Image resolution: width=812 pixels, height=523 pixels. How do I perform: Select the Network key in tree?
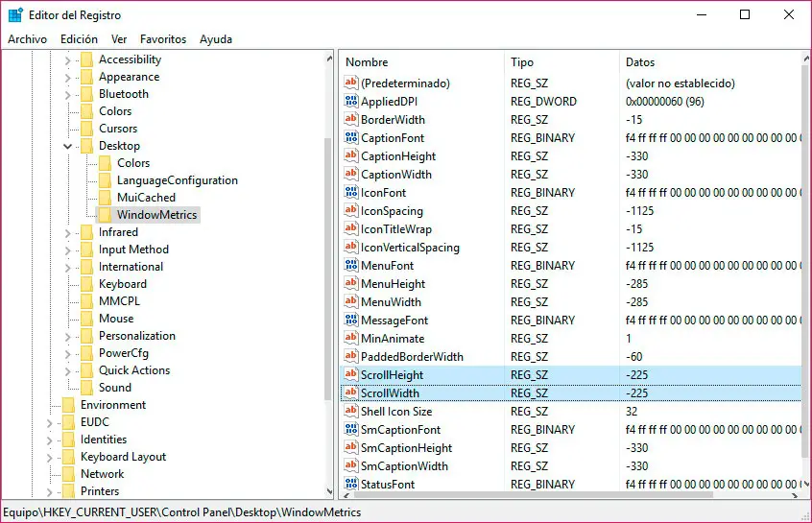point(102,474)
